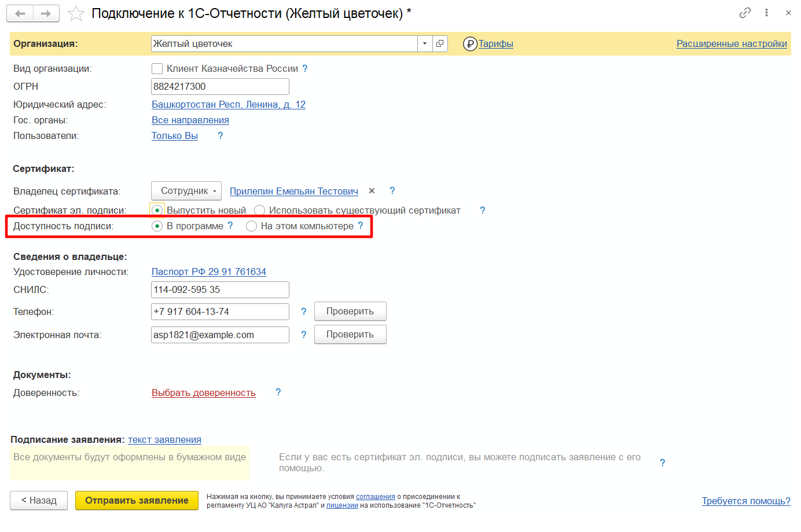Select Использовать существующий сертификат option
Screen dimensions: 801x532
point(260,211)
